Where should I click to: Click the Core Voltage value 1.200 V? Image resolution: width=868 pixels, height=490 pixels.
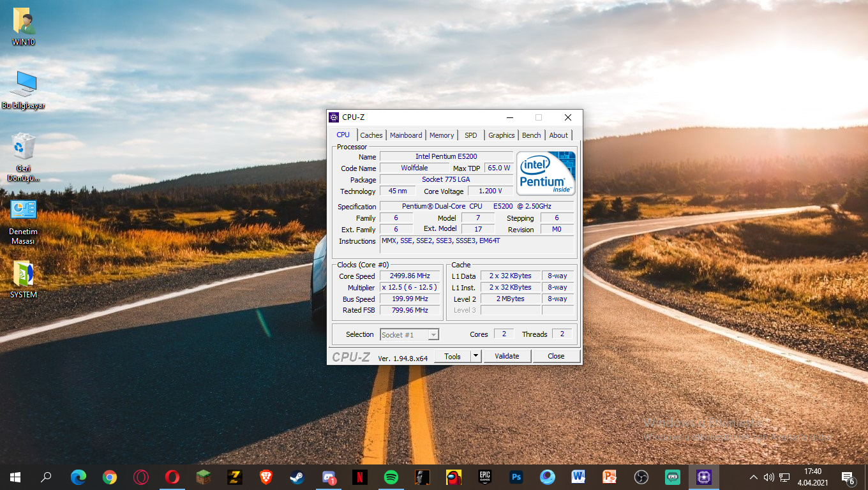click(x=490, y=191)
